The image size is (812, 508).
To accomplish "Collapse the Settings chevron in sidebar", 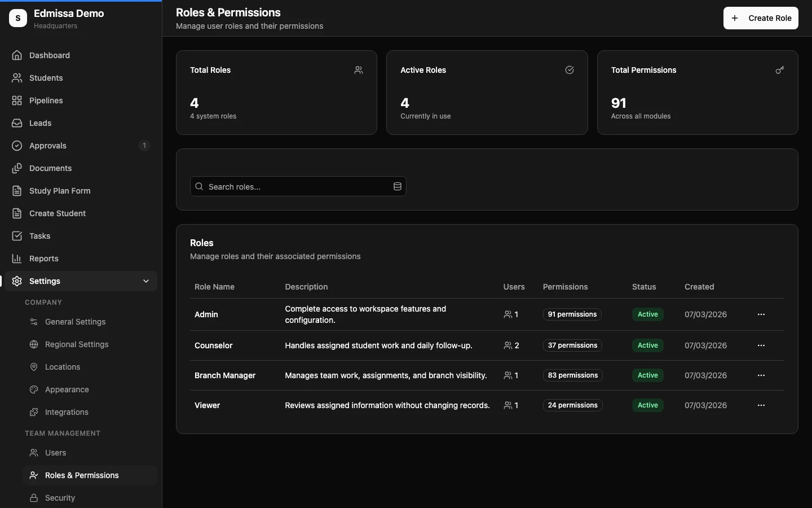I will point(146,281).
